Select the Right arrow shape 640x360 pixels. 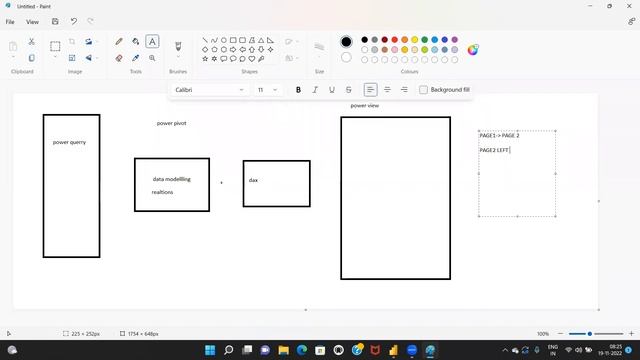pos(233,50)
